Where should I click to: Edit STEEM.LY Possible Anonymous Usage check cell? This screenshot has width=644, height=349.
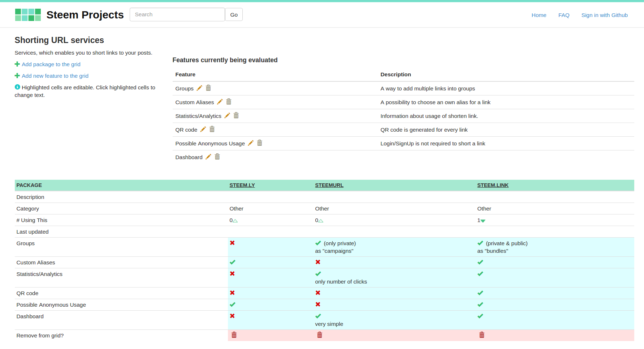pos(271,305)
